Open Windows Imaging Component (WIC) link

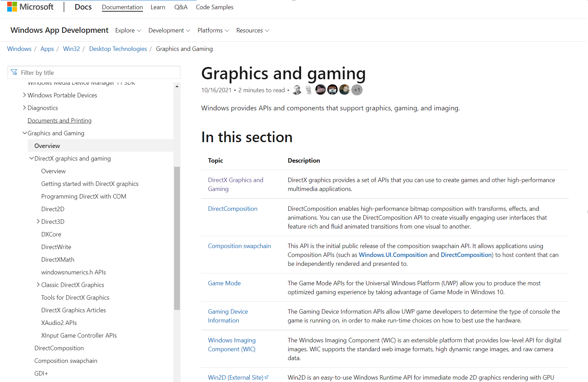[232, 344]
